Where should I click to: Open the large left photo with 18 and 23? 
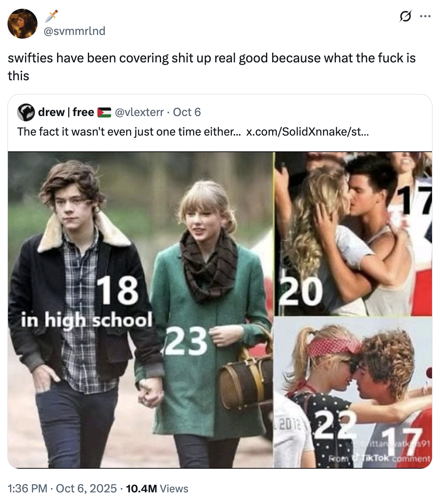(141, 310)
